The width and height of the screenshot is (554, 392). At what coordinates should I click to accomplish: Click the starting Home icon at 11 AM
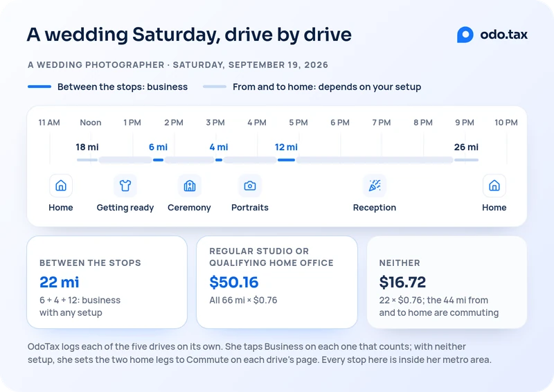[x=61, y=186]
